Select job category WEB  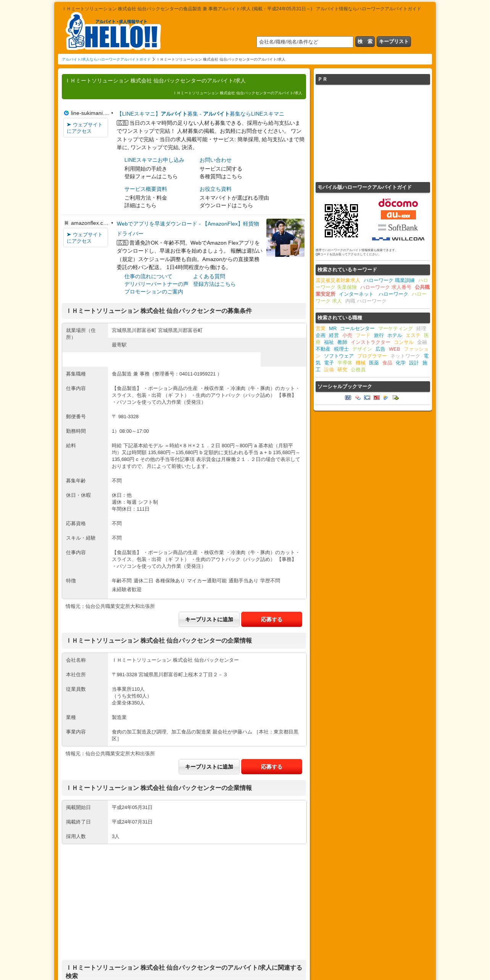(395, 349)
